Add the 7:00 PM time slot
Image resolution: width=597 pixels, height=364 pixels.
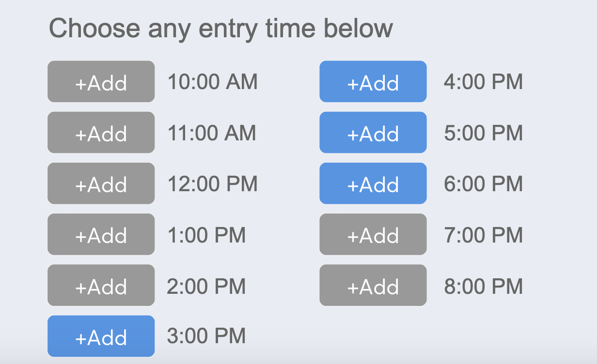point(373,234)
